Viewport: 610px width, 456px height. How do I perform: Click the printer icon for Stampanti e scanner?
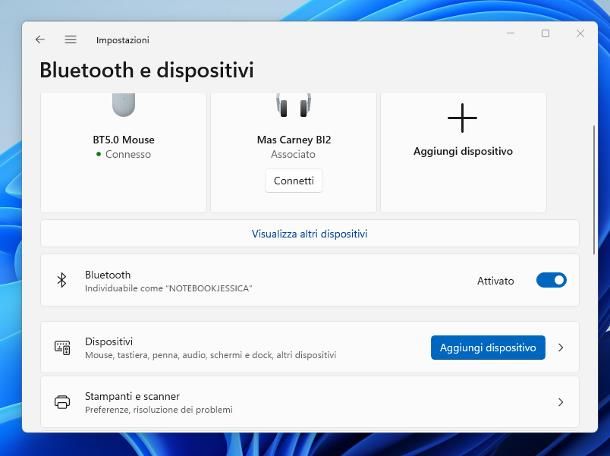(x=62, y=402)
